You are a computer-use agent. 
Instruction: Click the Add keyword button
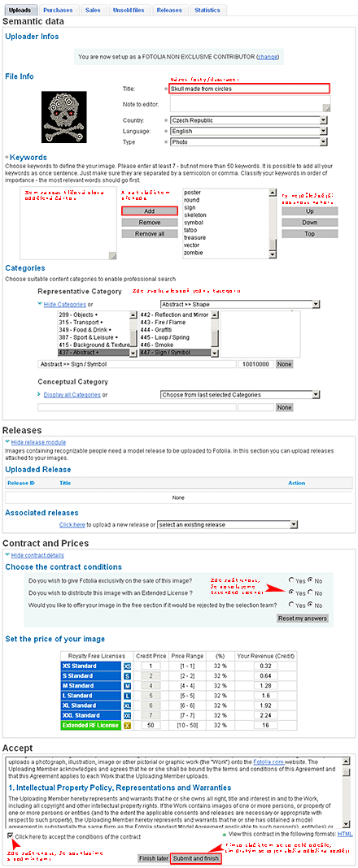pyautogui.click(x=150, y=211)
